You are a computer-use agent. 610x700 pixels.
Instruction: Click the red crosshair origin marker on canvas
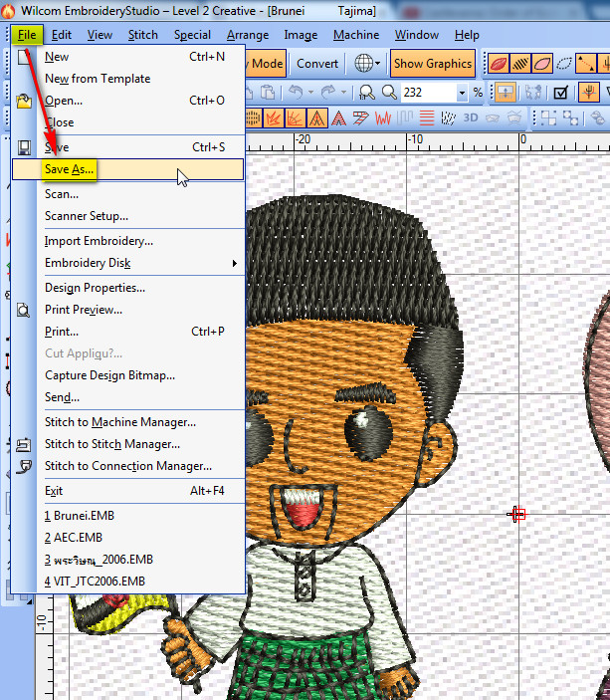tap(517, 514)
